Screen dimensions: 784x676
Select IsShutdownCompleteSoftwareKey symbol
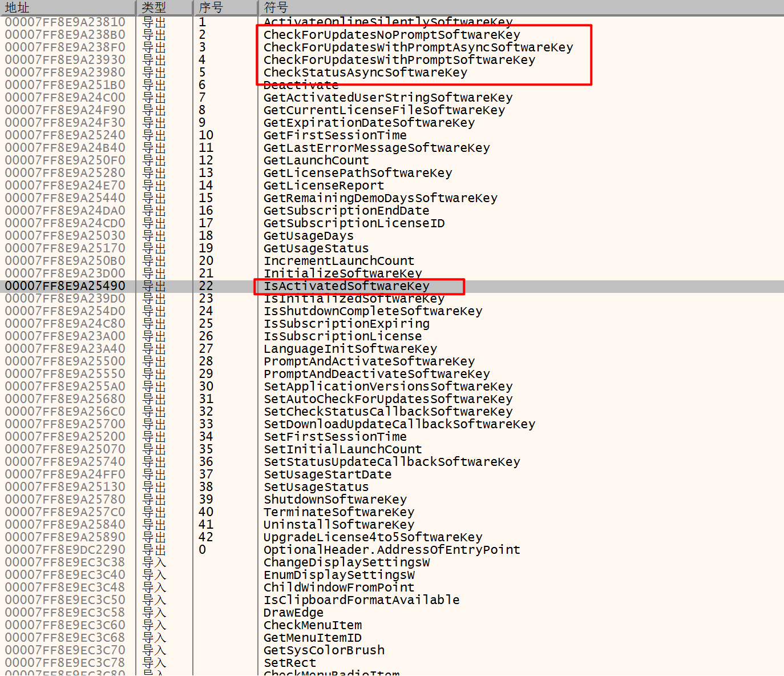tap(373, 311)
